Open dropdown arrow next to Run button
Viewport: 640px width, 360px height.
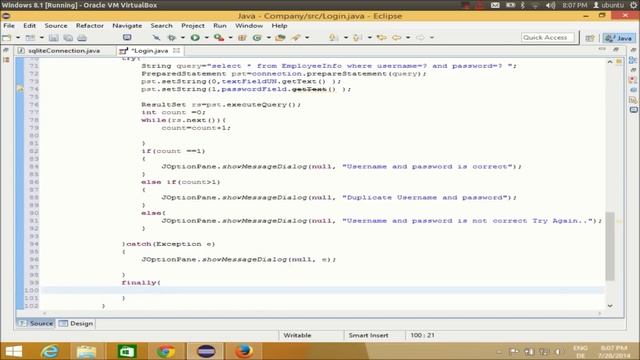[206, 38]
